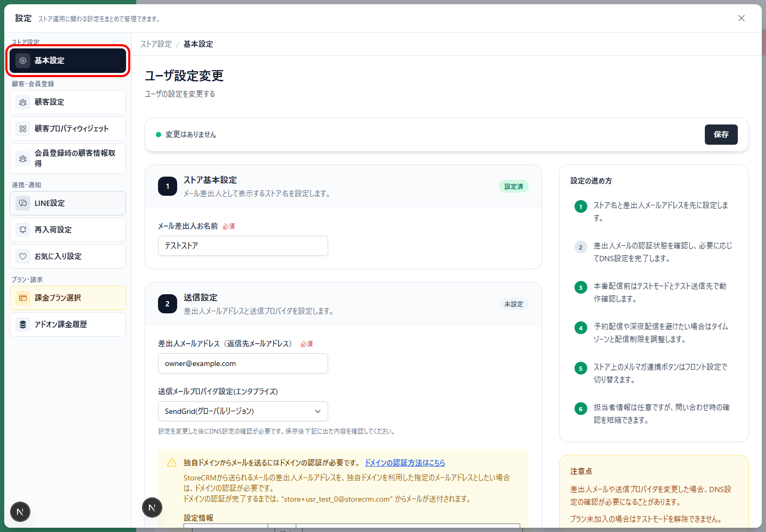Click the step 6 circle in 設定の進め方
Screen dimensions: 766x532
coord(581,409)
